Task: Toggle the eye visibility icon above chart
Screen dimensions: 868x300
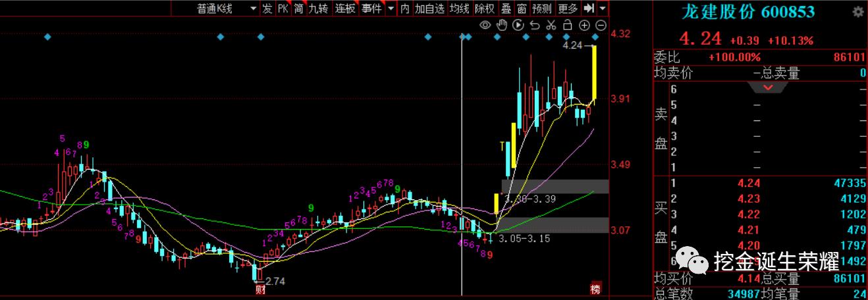Action: tap(485, 25)
